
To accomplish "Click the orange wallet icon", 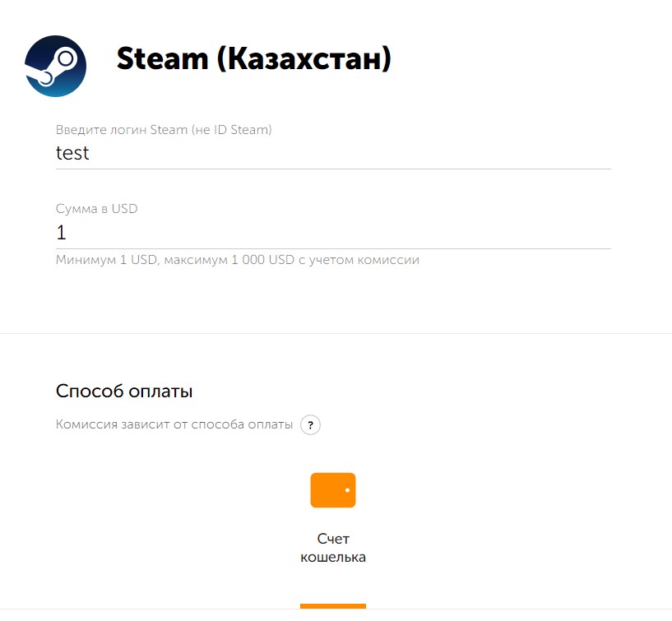I will coord(333,490).
